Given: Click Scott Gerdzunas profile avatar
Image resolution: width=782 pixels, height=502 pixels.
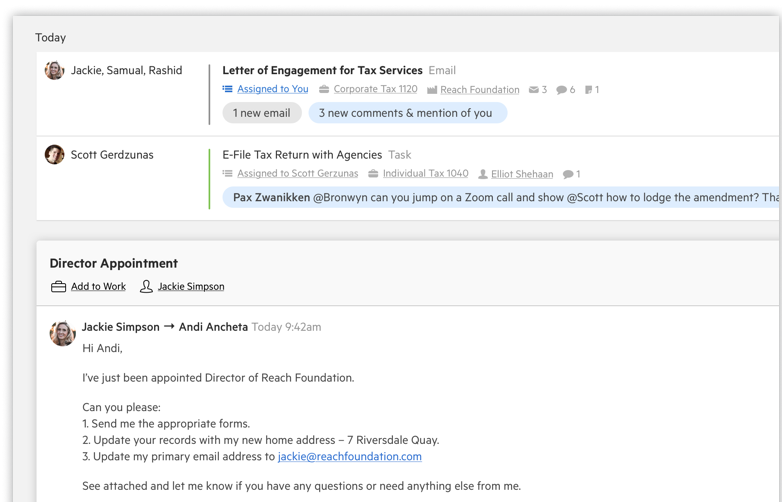Looking at the screenshot, I should [55, 155].
